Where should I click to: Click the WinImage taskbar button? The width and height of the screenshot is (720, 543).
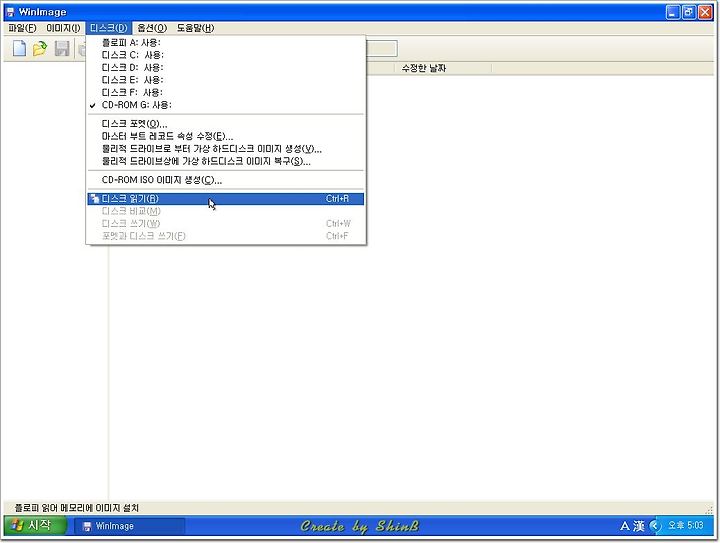[130, 526]
